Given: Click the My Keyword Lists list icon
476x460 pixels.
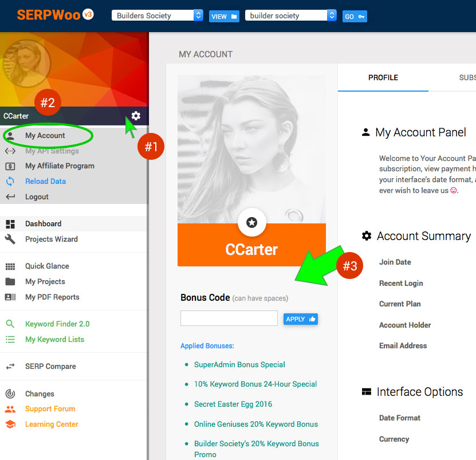Looking at the screenshot, I should click(10, 339).
